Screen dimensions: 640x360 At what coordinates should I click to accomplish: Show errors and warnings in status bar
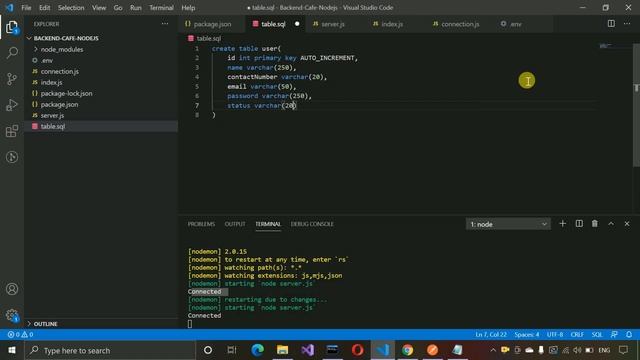(20, 335)
